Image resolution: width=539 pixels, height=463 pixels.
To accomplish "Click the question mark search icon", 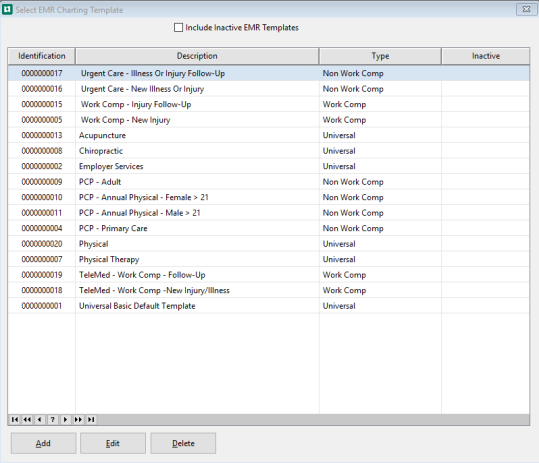I will pyautogui.click(x=53, y=419).
